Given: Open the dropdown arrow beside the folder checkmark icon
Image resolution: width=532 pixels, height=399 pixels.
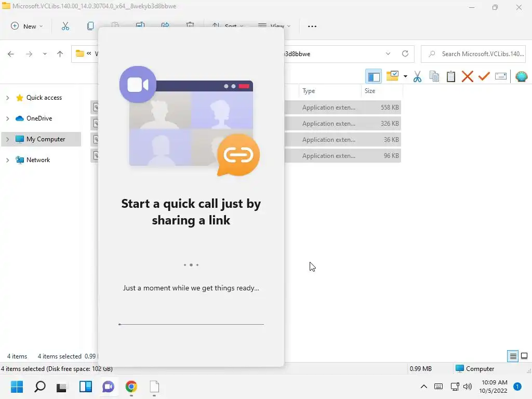Looking at the screenshot, I should pos(405,76).
